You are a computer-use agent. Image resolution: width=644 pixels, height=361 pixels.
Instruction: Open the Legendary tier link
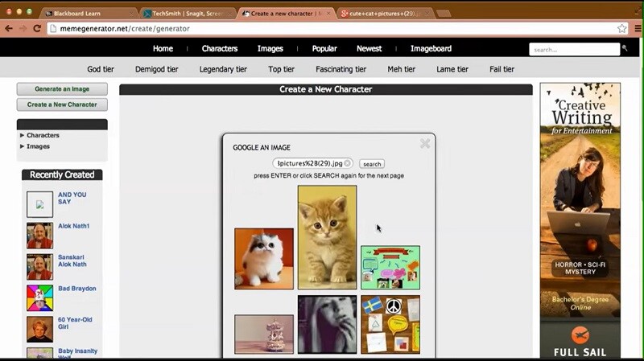point(223,69)
